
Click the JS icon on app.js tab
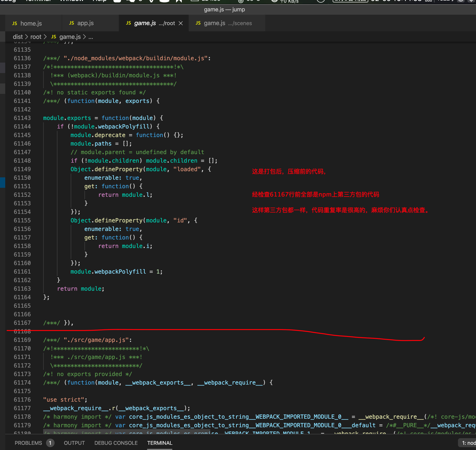(x=71, y=23)
